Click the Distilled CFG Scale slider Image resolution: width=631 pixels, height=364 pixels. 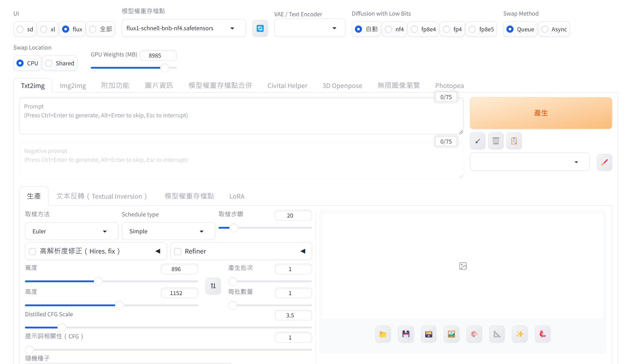click(x=168, y=327)
